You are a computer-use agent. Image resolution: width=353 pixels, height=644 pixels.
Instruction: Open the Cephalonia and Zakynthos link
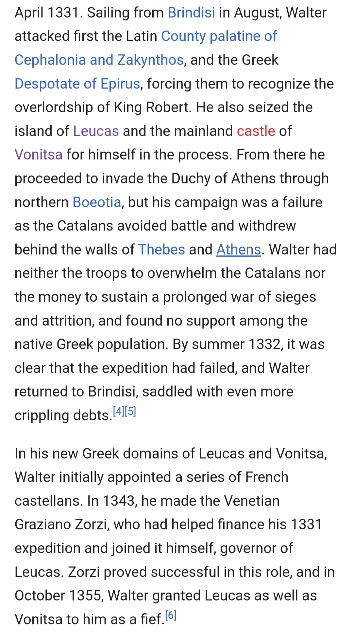tap(99, 60)
